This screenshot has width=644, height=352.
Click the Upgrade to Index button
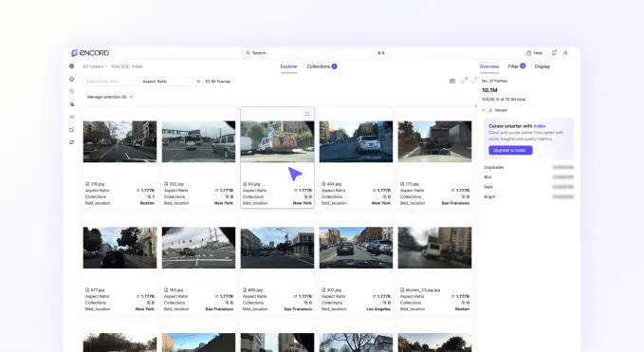tap(510, 150)
